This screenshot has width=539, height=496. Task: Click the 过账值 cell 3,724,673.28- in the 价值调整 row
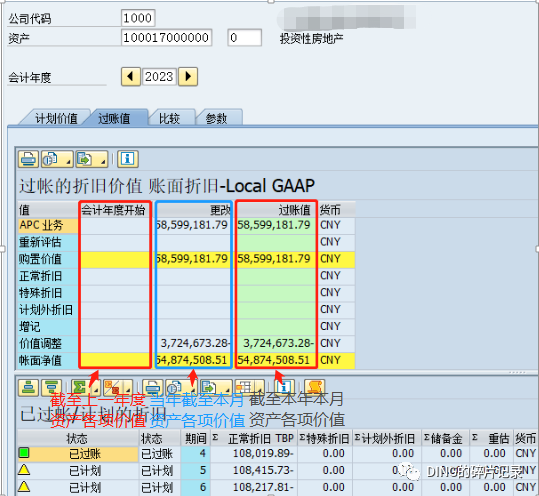(x=276, y=343)
